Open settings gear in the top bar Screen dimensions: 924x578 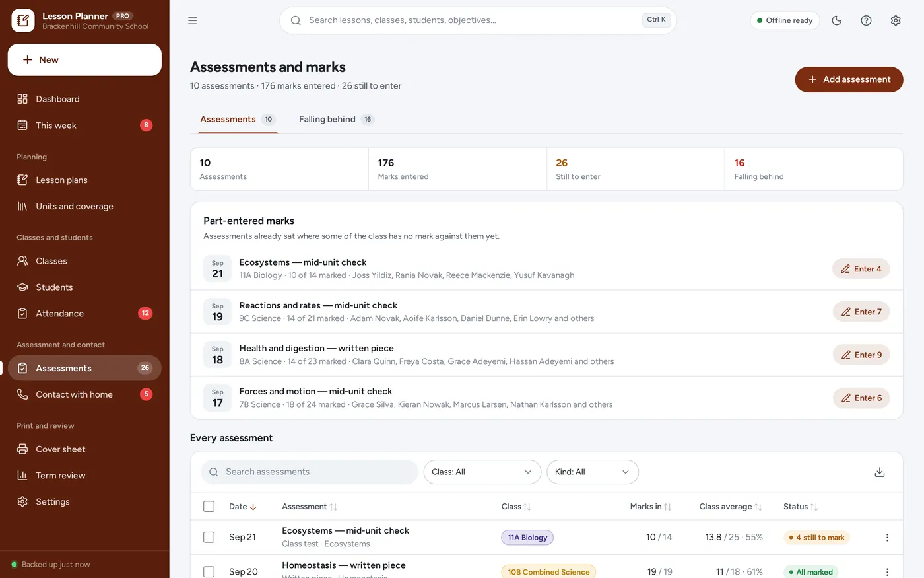click(896, 20)
